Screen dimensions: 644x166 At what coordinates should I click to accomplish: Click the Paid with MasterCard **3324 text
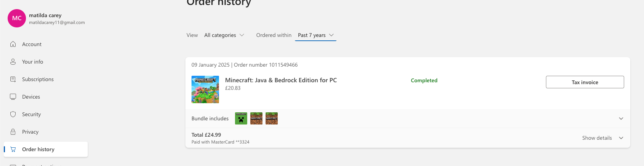(x=220, y=142)
